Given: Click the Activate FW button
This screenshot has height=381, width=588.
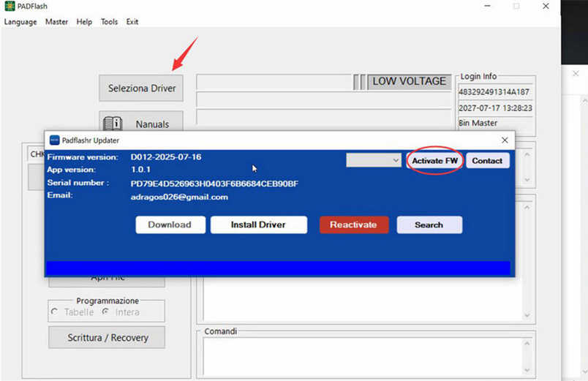Looking at the screenshot, I should (x=434, y=160).
